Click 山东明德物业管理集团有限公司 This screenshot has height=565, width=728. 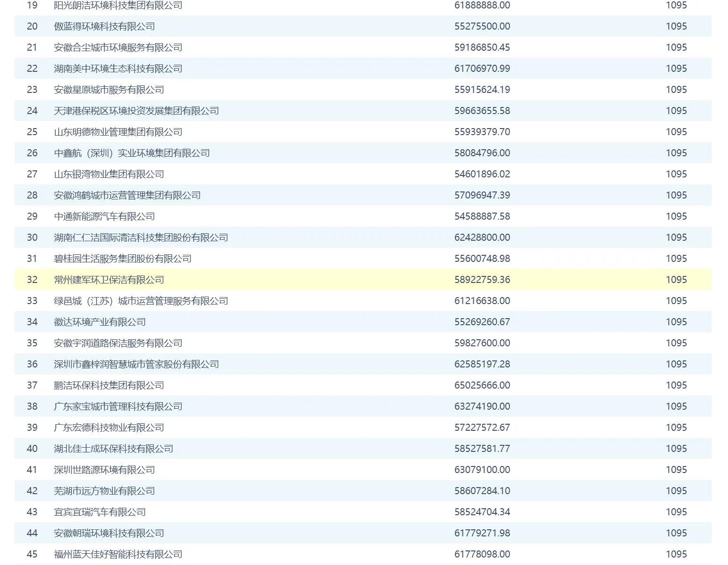pos(118,132)
